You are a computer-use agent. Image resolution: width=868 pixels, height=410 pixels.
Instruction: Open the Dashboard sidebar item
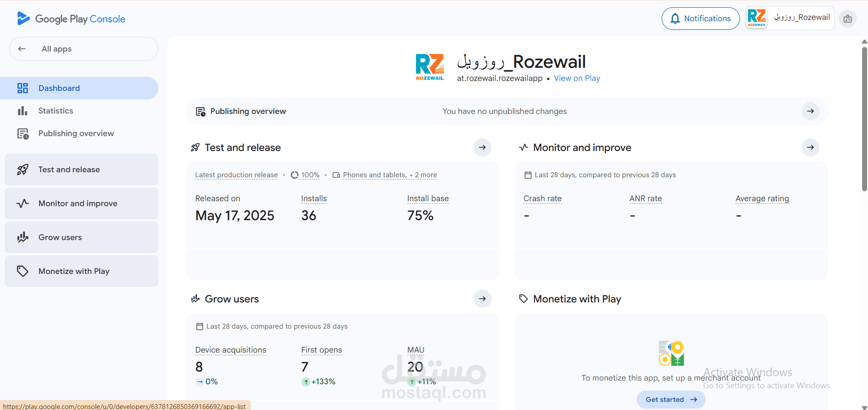pos(79,88)
